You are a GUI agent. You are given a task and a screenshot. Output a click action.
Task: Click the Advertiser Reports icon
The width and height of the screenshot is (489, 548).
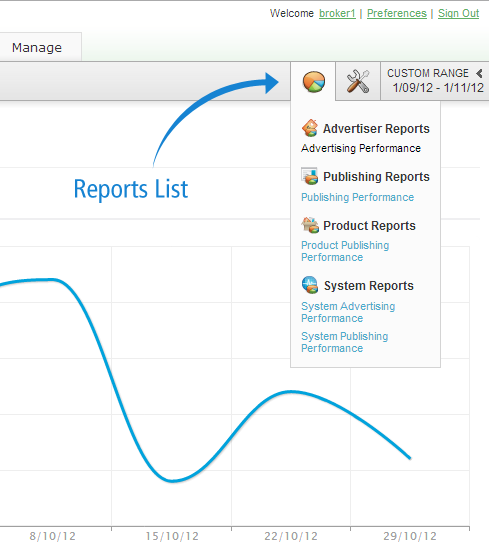point(310,128)
